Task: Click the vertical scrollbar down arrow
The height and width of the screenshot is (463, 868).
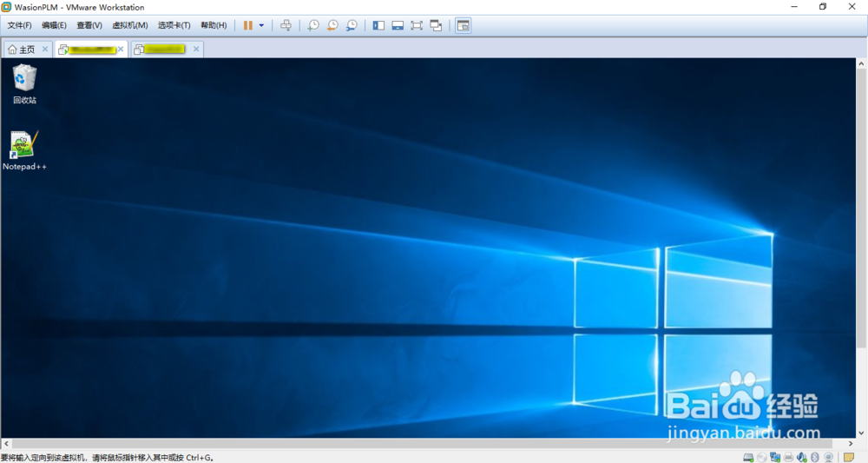Action: point(861,433)
